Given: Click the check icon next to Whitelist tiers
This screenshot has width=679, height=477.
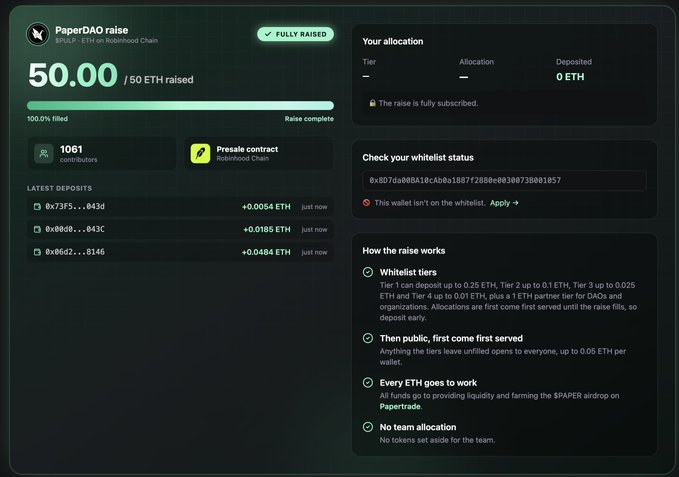Looking at the screenshot, I should 368,272.
